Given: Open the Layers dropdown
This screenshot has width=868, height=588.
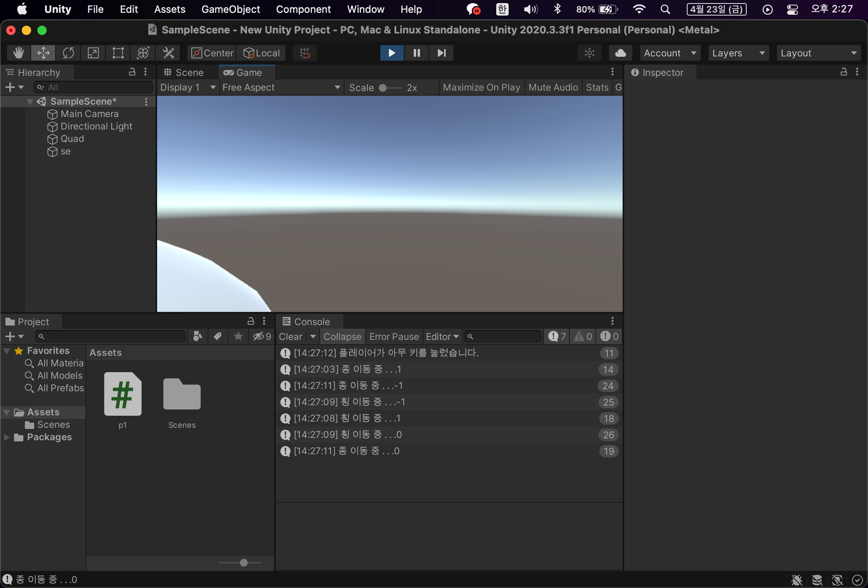Looking at the screenshot, I should 738,53.
